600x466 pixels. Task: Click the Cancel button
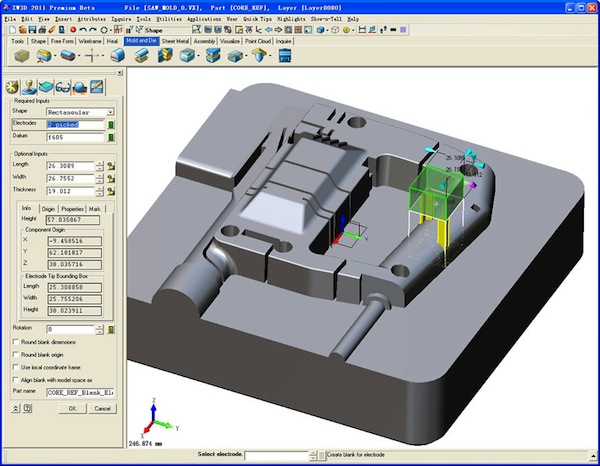[103, 409]
